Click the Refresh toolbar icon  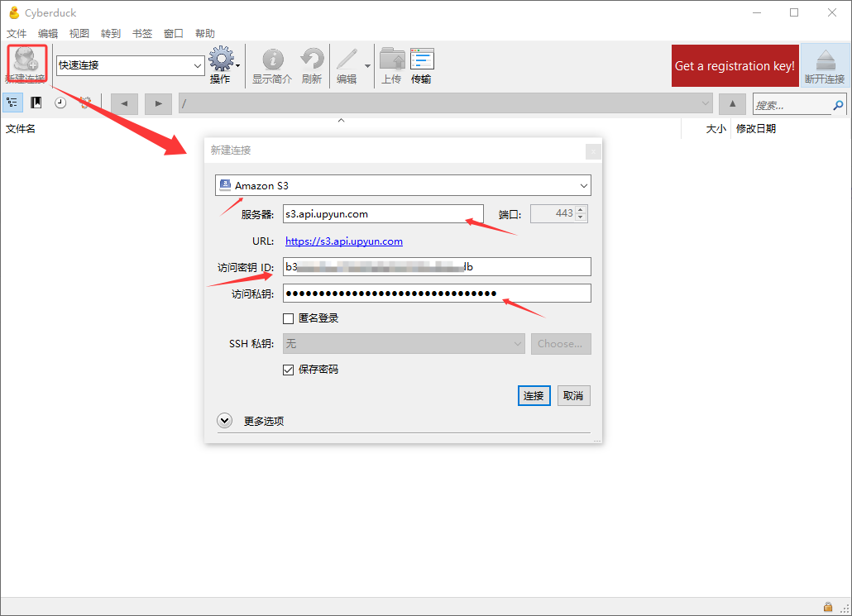click(x=312, y=60)
